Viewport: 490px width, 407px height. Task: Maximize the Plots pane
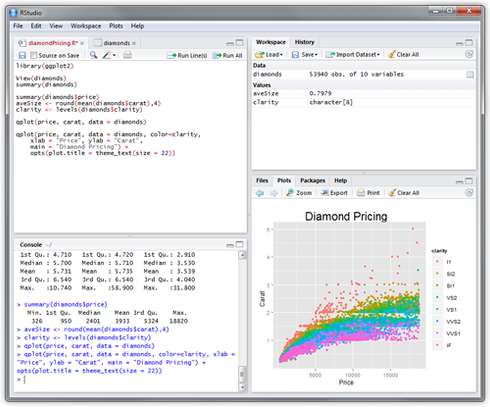click(x=469, y=181)
